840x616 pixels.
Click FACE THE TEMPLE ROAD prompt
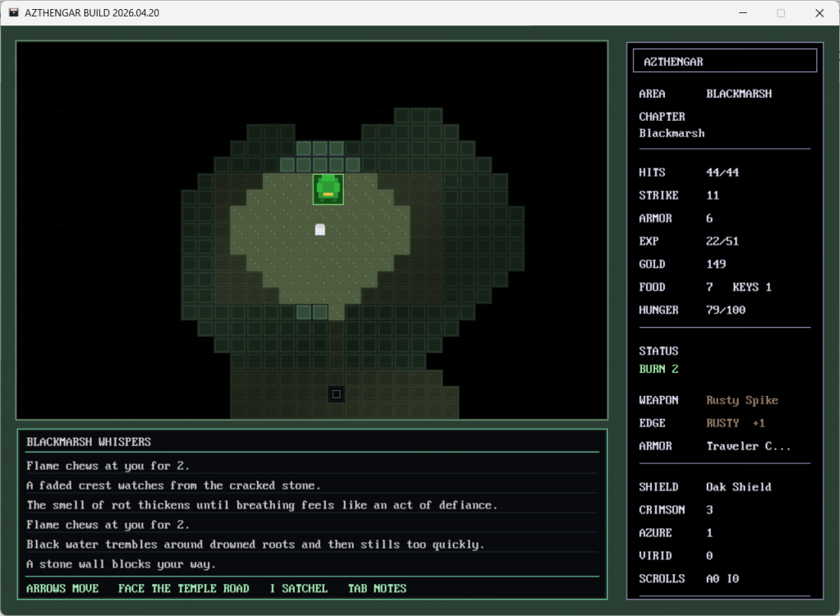coord(183,588)
